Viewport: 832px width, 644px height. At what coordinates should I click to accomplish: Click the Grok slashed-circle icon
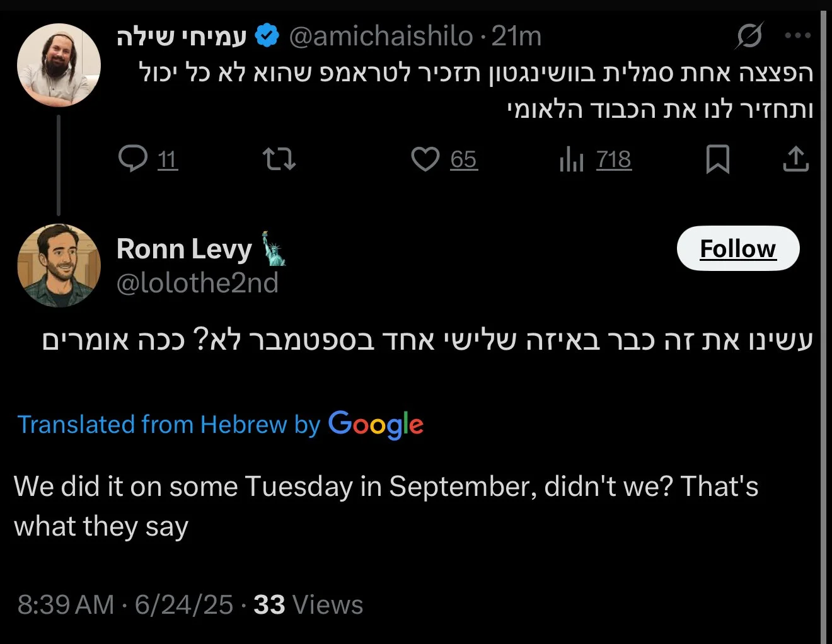(x=749, y=36)
